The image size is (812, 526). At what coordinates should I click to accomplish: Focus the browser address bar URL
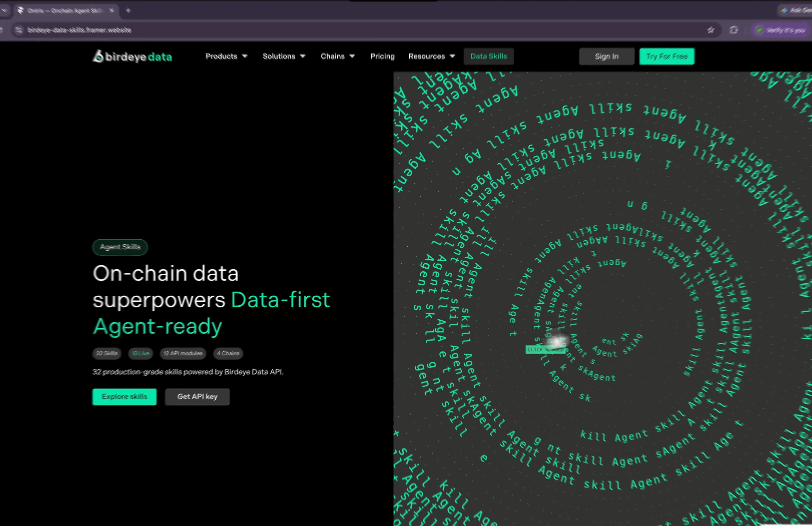(79, 30)
